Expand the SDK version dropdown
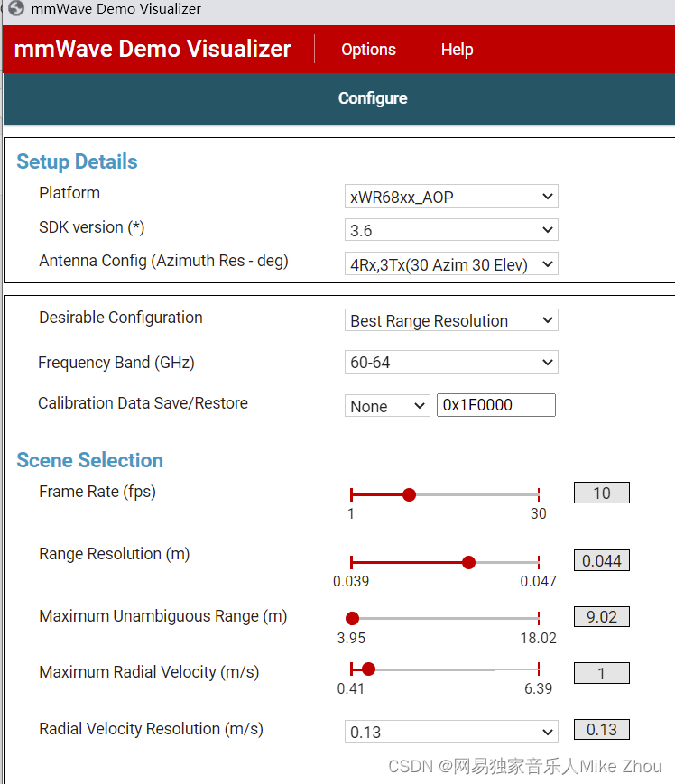This screenshot has width=675, height=784. pos(451,230)
